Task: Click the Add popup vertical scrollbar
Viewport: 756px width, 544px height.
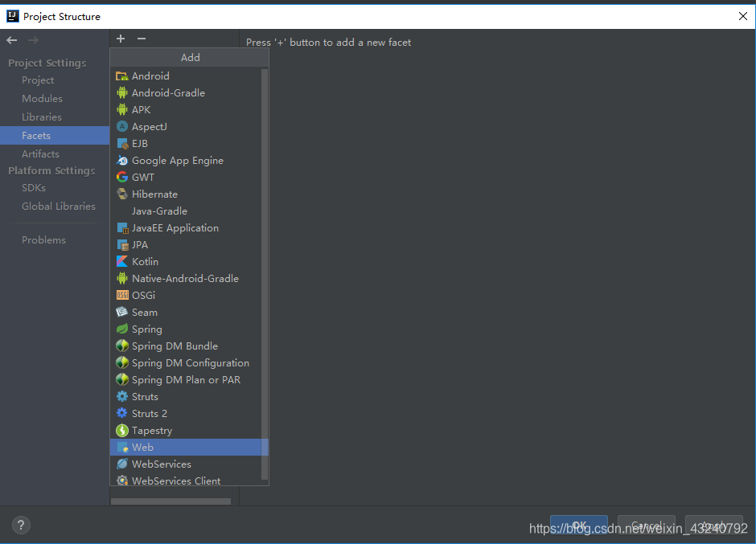Action: 265,274
